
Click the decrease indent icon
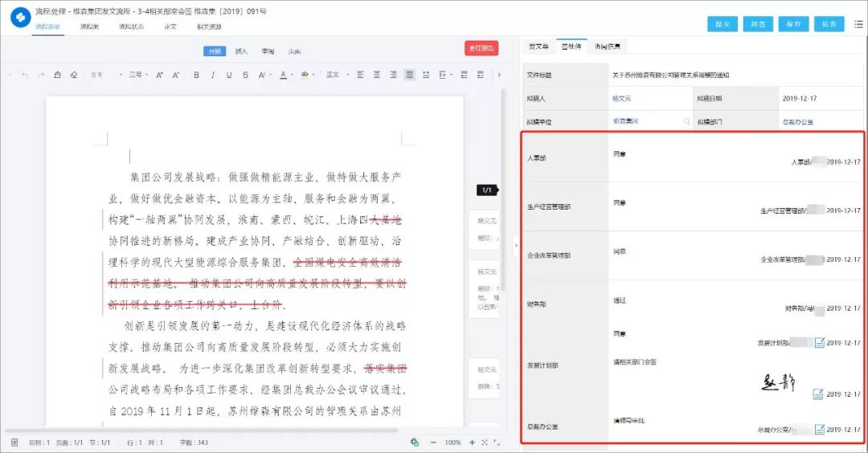pyautogui.click(x=464, y=75)
